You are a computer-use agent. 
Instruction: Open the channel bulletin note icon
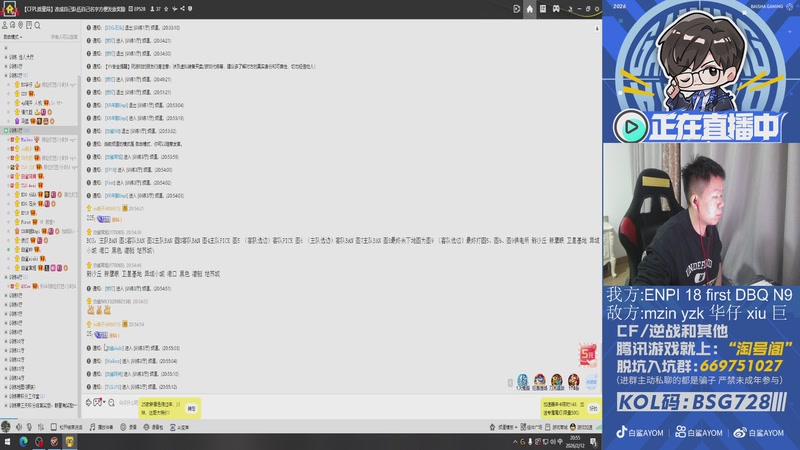point(29,25)
